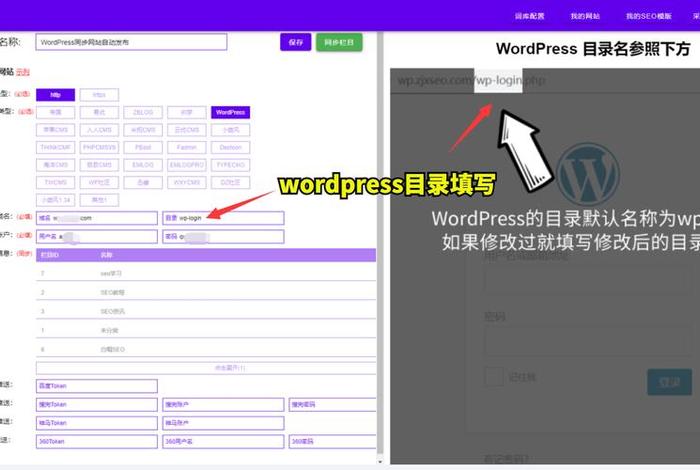Open the red 示例 link
Image resolution: width=700 pixels, height=470 pixels.
point(23,72)
